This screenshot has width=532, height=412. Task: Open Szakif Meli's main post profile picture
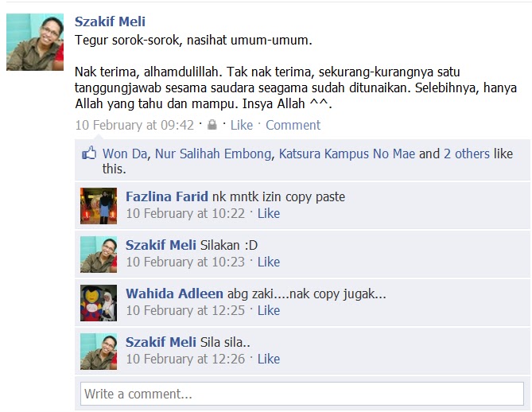(x=35, y=42)
